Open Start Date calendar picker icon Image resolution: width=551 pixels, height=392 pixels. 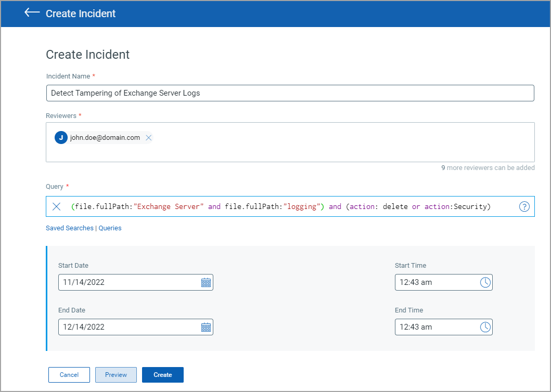click(x=206, y=282)
